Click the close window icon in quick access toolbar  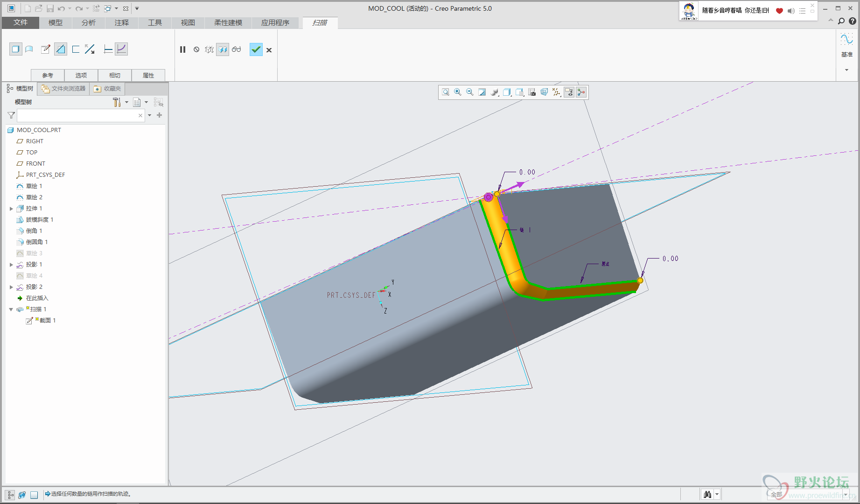[126, 8]
